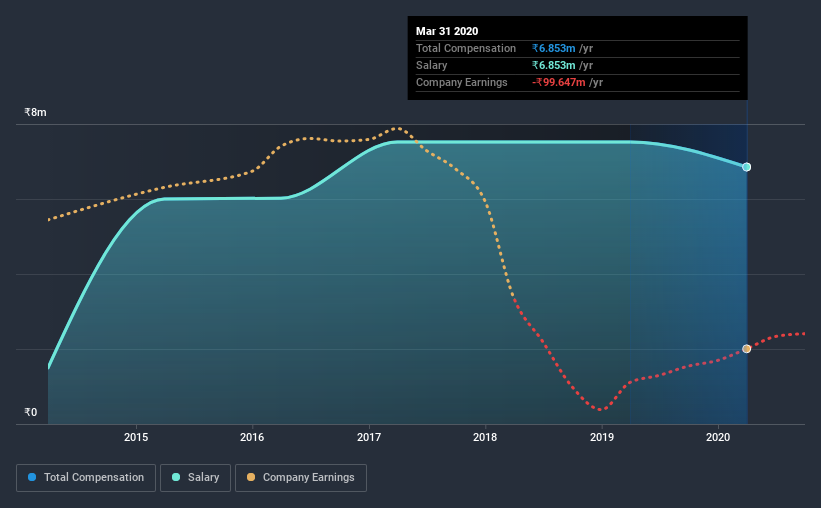This screenshot has height=508, width=821.
Task: Click the Mar 31 2020 tooltip date
Action: point(447,31)
